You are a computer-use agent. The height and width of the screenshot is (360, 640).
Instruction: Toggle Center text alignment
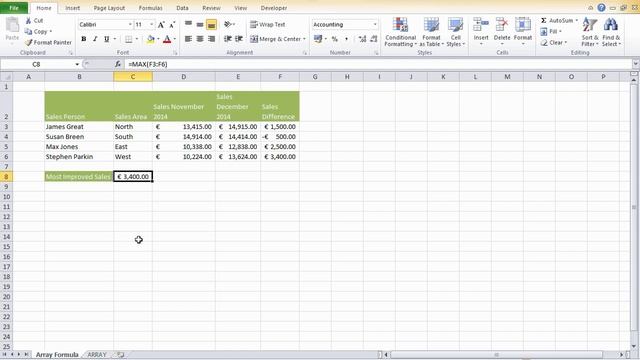[200, 39]
